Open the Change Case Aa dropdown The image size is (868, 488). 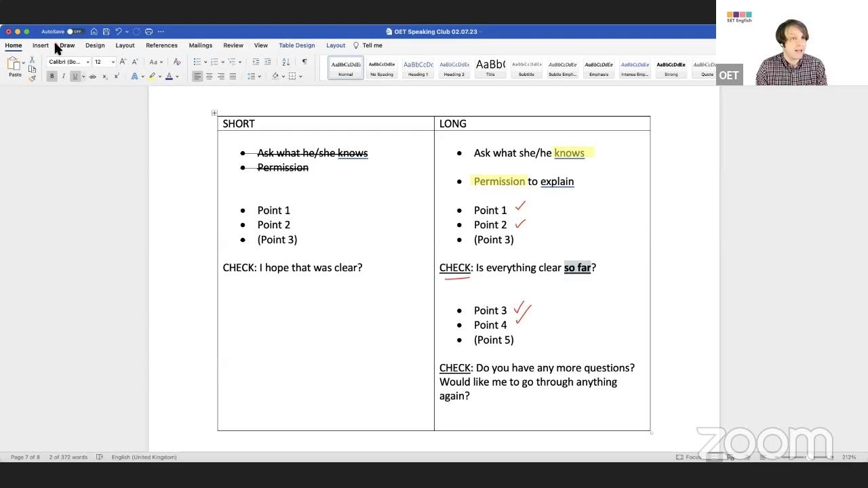tap(155, 62)
